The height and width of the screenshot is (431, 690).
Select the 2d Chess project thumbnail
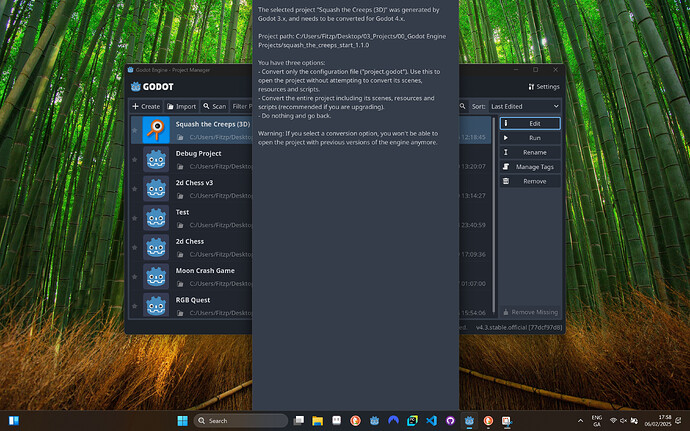[x=156, y=247]
